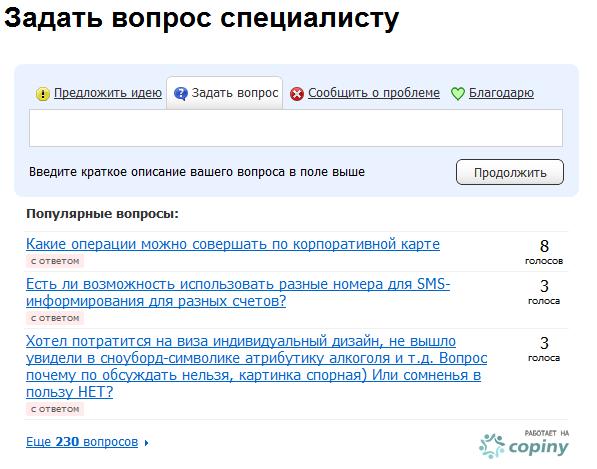The width and height of the screenshot is (597, 469).
Task: Open the question about Visa individual design
Action: tap(257, 367)
